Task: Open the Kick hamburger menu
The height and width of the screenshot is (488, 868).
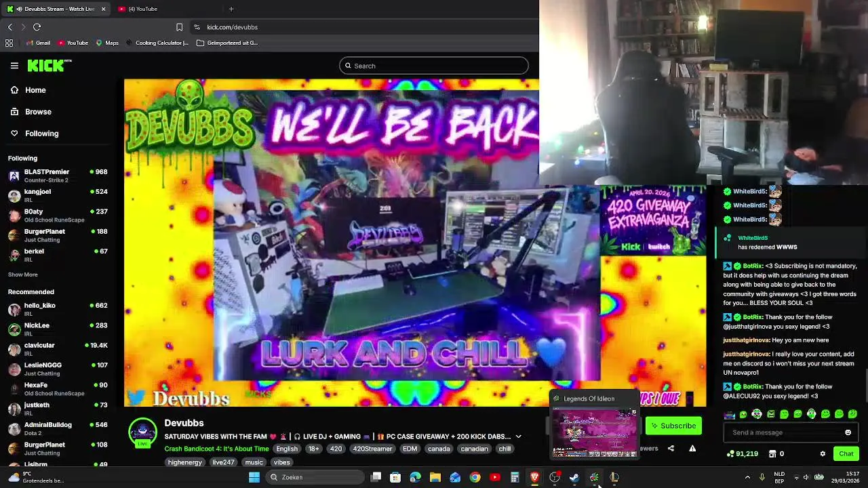Action: pos(14,66)
